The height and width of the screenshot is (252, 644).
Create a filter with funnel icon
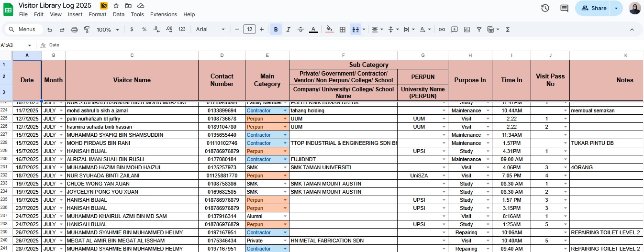479,30
